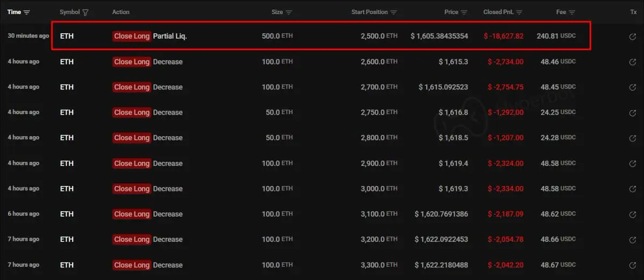Viewport: 644px width, 280px height.
Task: Click Close Long badge in 3,300.0 ETH row
Action: (131, 265)
